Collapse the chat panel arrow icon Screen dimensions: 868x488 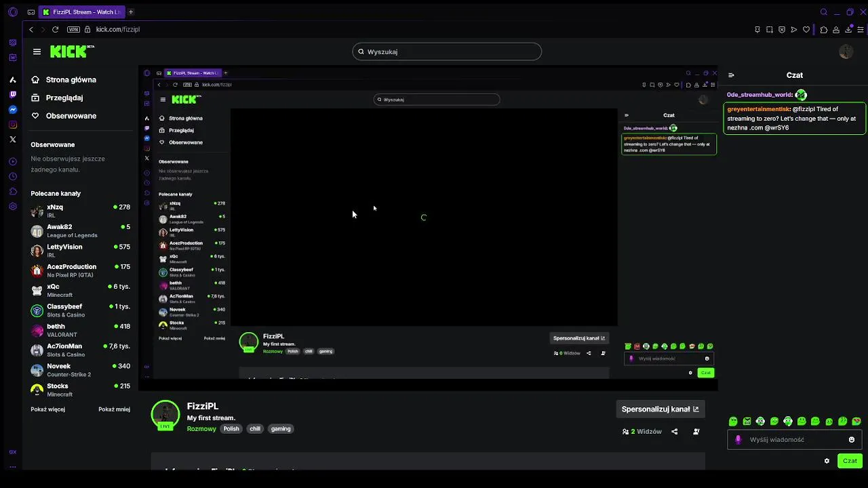tap(731, 75)
